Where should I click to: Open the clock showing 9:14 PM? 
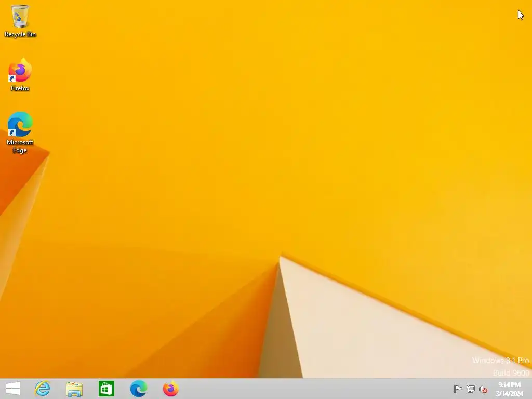click(510, 389)
